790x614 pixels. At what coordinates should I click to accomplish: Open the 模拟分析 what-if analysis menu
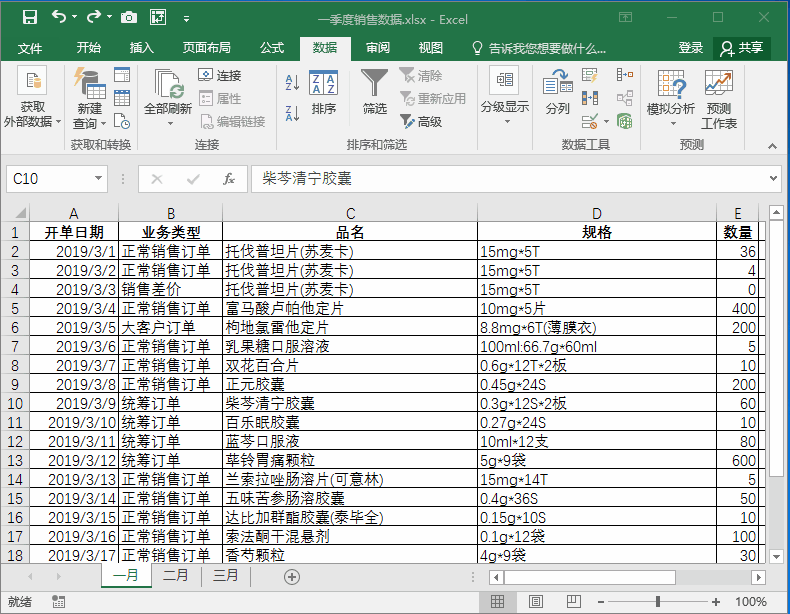tap(671, 97)
